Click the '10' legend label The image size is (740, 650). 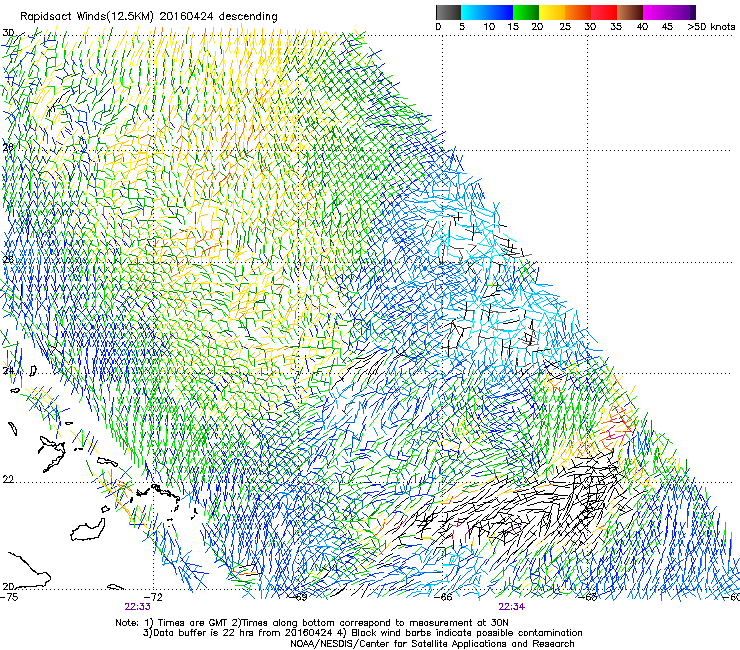pyautogui.click(x=489, y=27)
